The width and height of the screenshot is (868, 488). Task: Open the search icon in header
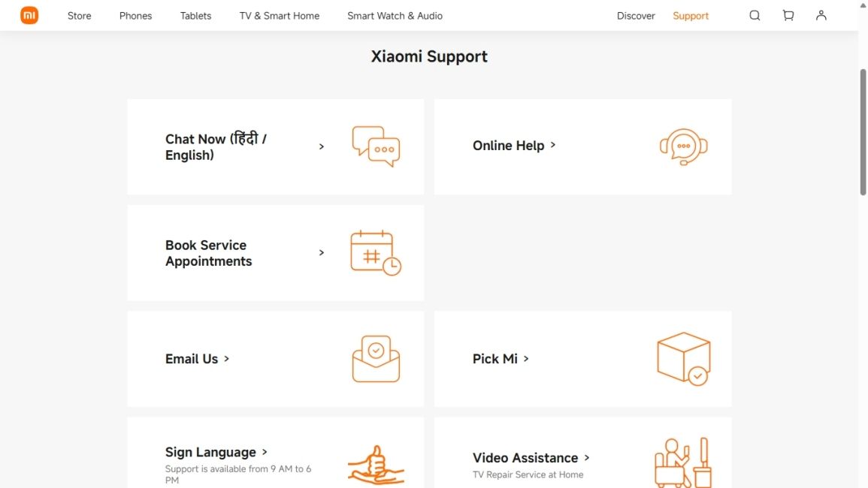[x=755, y=16]
